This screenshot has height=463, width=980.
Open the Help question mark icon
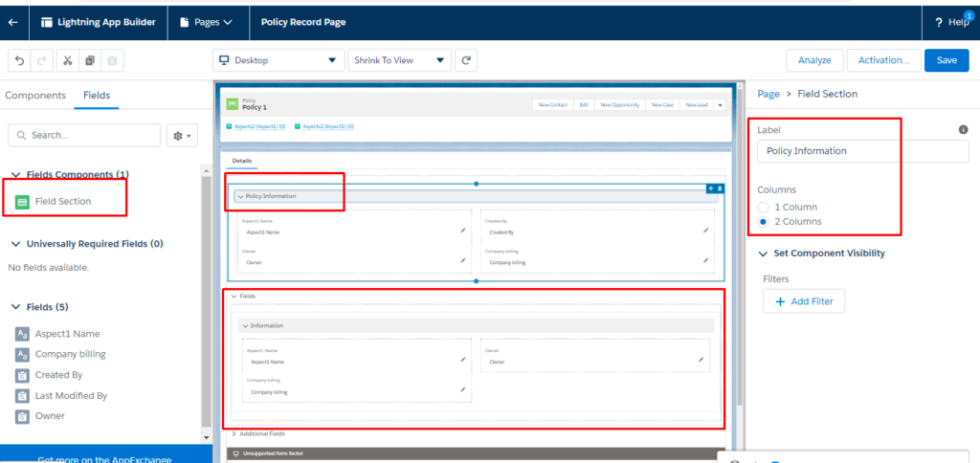pyautogui.click(x=938, y=23)
